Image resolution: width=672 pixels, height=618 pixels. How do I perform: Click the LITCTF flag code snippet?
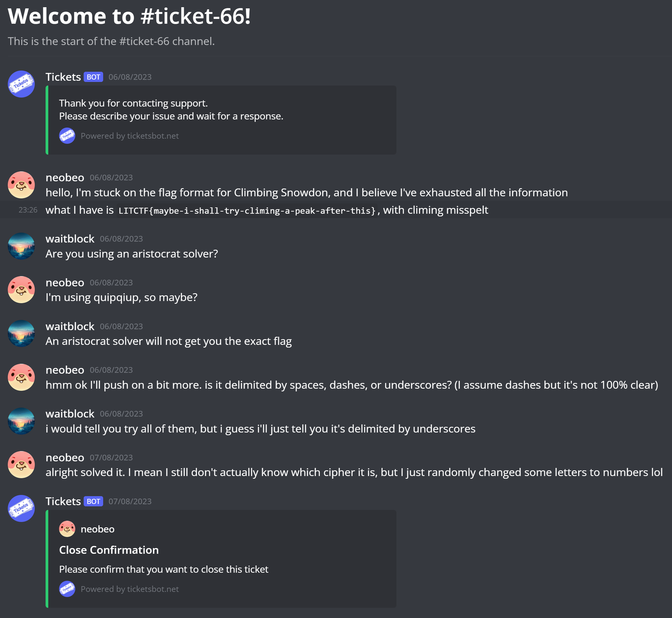[247, 211]
